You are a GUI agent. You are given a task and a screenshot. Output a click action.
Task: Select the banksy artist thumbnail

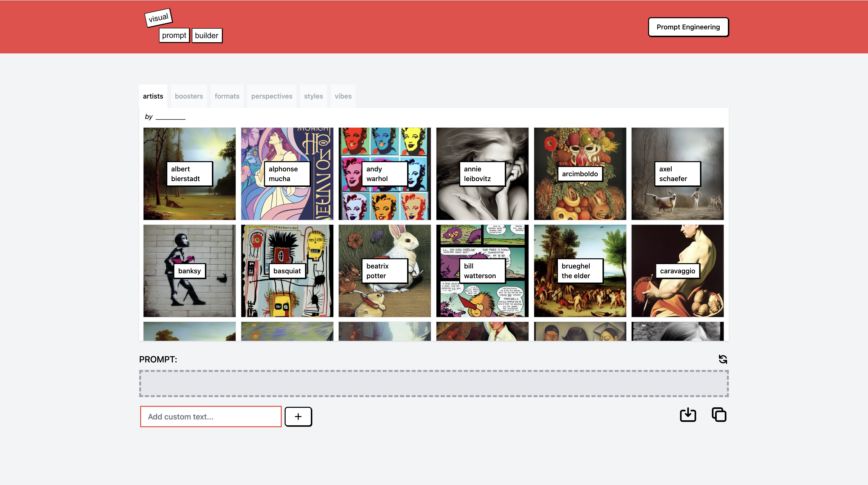click(x=189, y=271)
